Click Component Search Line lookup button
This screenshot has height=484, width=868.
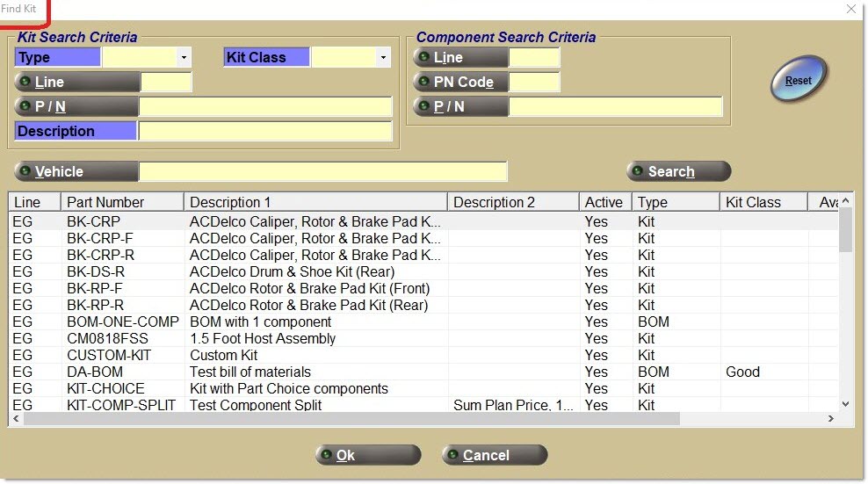pyautogui.click(x=460, y=58)
